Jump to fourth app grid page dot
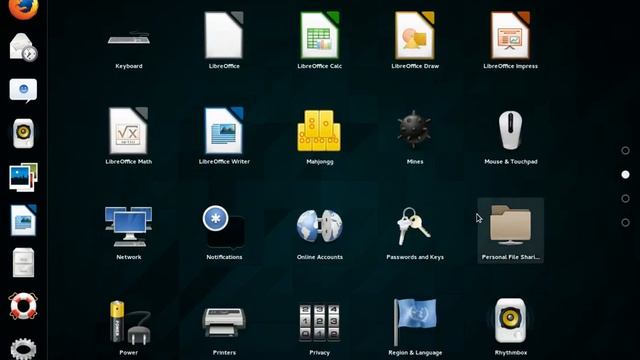 tap(625, 223)
